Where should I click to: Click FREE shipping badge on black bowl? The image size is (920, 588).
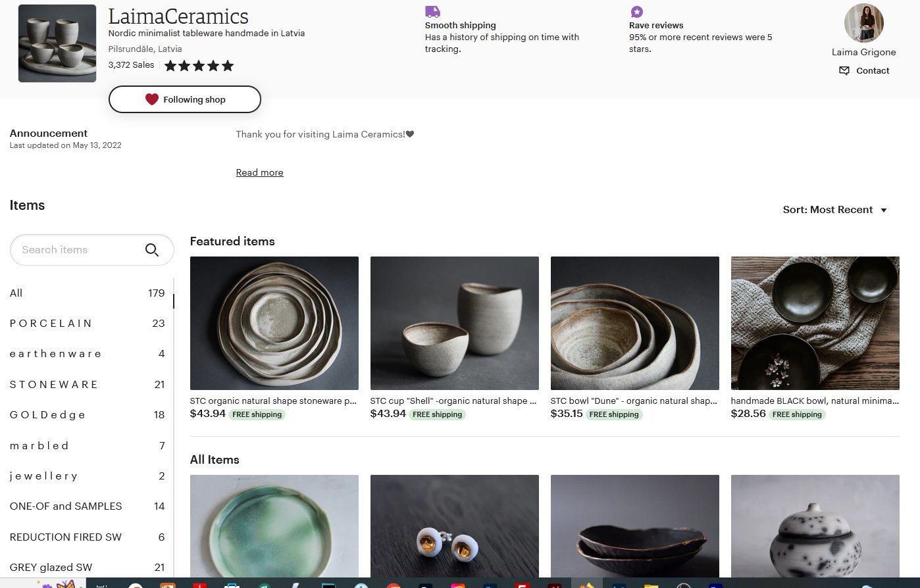point(797,414)
